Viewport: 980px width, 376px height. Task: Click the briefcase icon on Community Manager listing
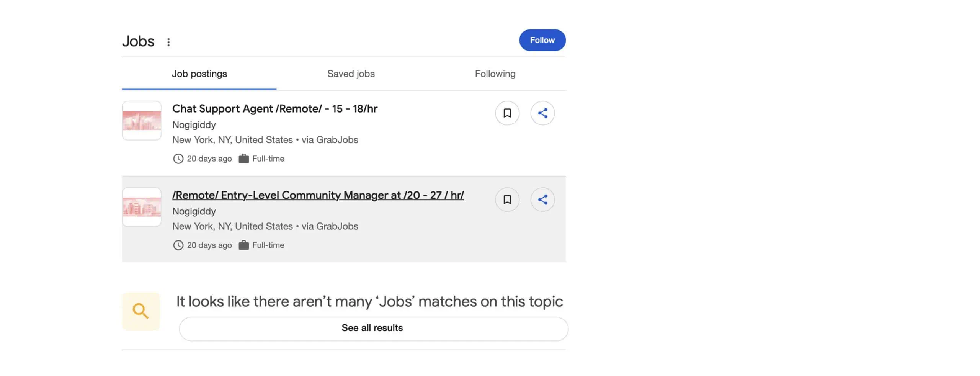coord(243,245)
